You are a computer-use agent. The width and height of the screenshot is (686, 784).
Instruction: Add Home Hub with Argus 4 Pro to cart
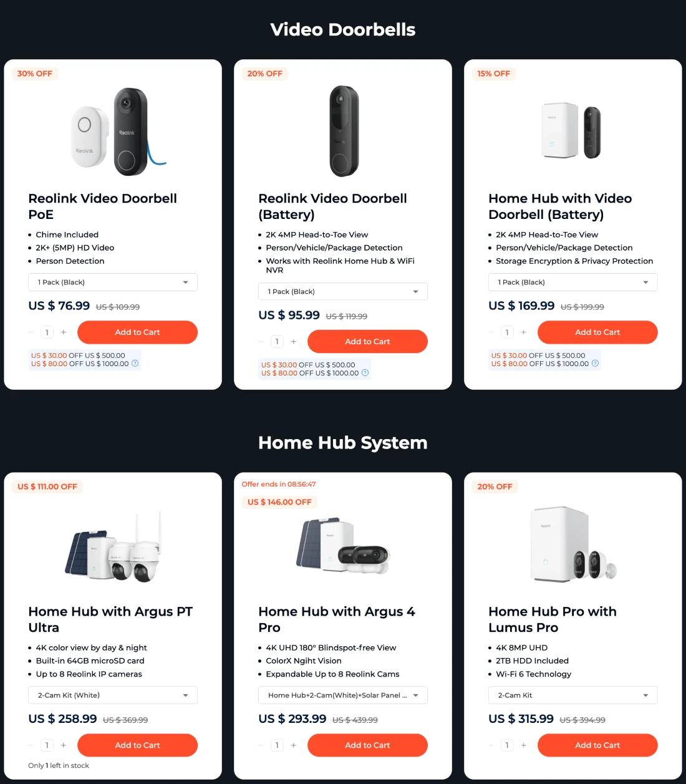[x=367, y=745]
